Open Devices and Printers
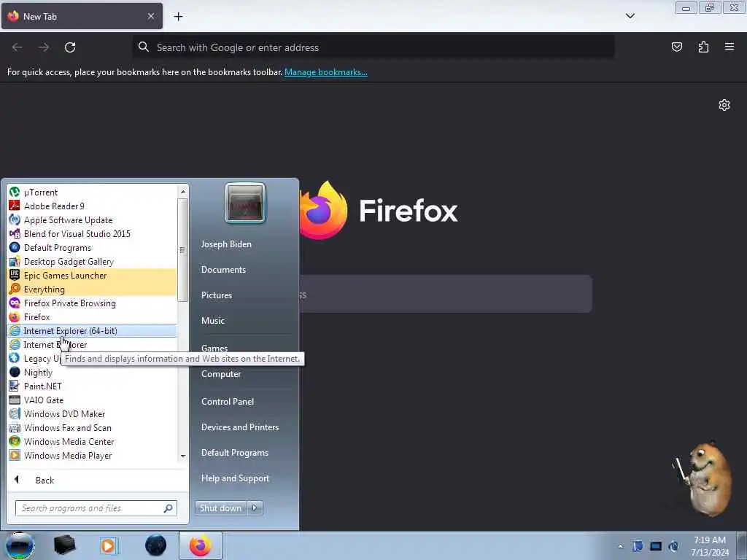Viewport: 747px width, 560px height. point(240,427)
